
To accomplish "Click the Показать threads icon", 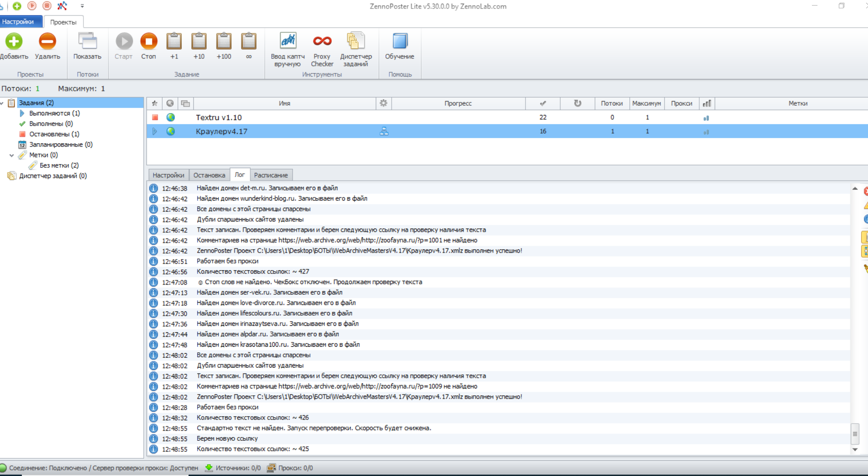I will [x=87, y=42].
